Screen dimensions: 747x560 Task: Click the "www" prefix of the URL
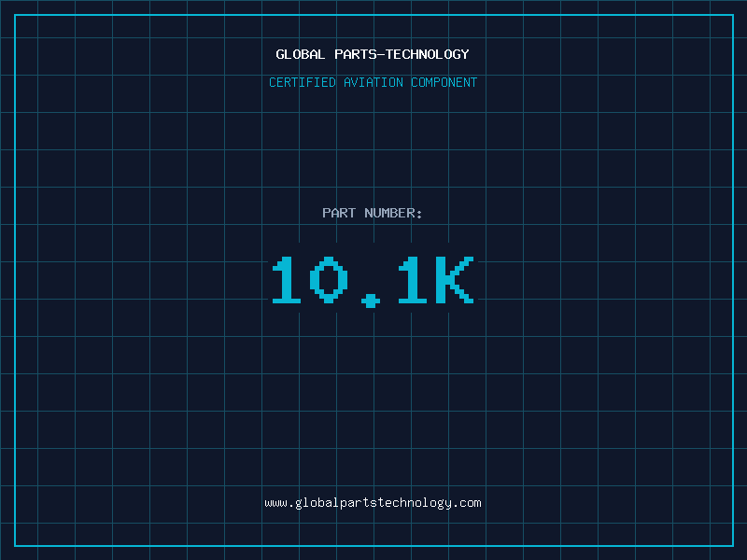point(275,503)
